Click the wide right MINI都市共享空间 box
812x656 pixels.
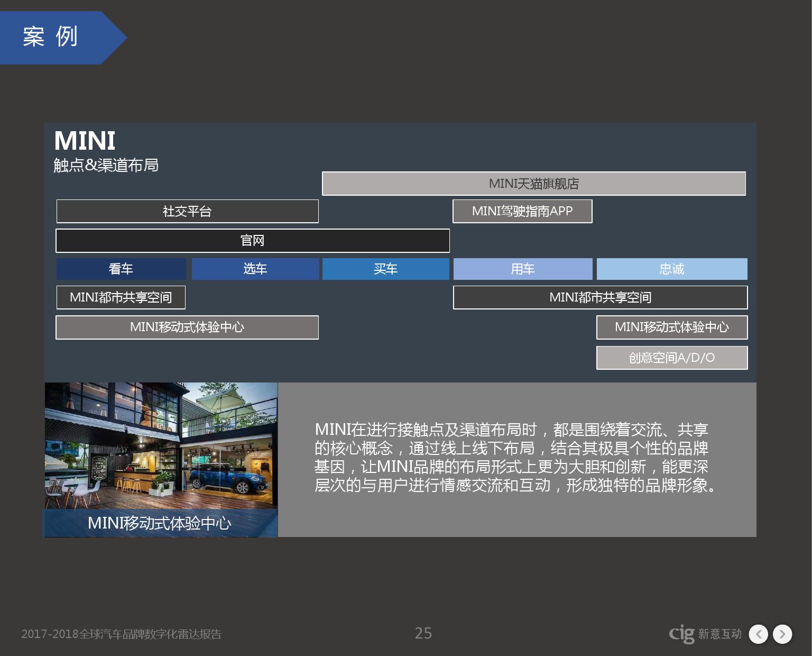(x=600, y=297)
